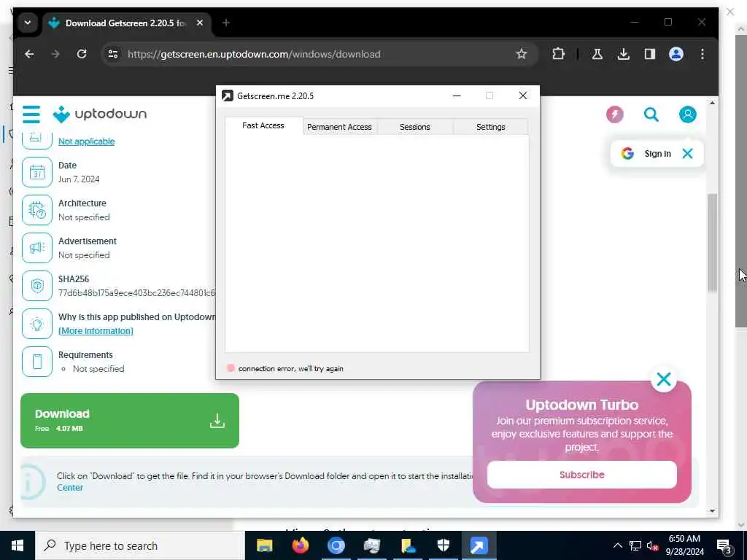This screenshot has height=560, width=747.
Task: Click the Uptodown logo
Action: (x=99, y=114)
